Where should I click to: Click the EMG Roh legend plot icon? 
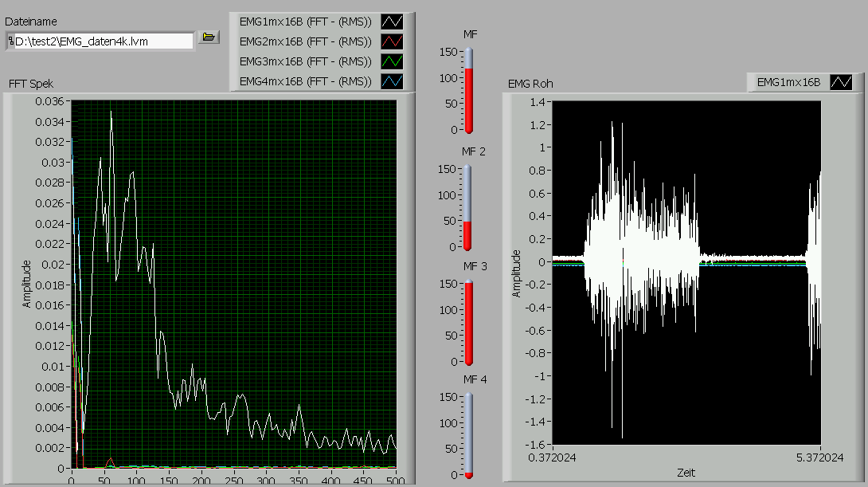[x=841, y=82]
